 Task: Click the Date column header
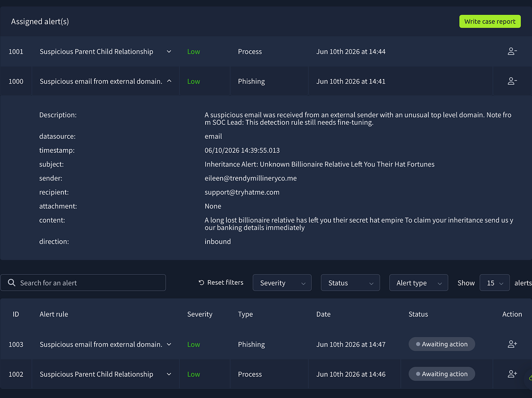pyautogui.click(x=323, y=314)
